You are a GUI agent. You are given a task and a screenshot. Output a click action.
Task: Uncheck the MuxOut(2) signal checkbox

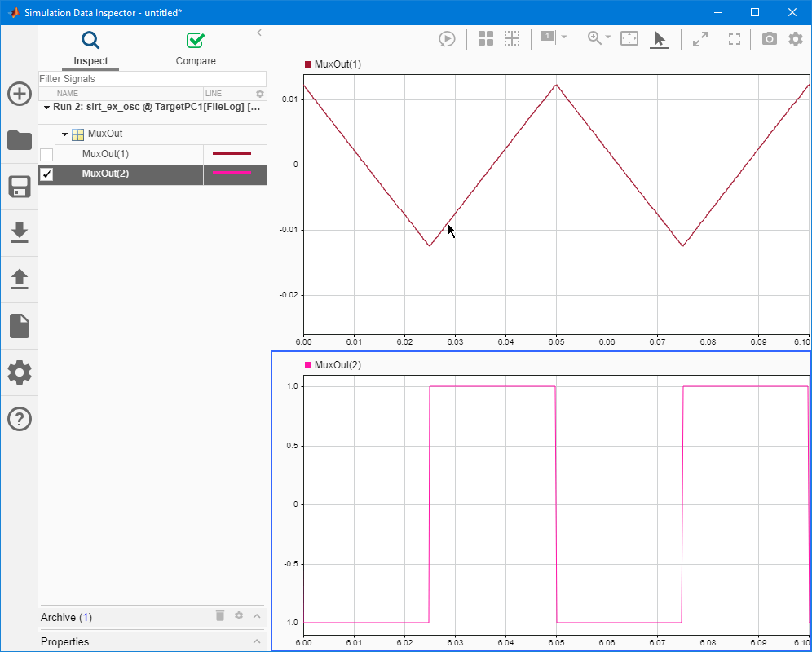[46, 174]
